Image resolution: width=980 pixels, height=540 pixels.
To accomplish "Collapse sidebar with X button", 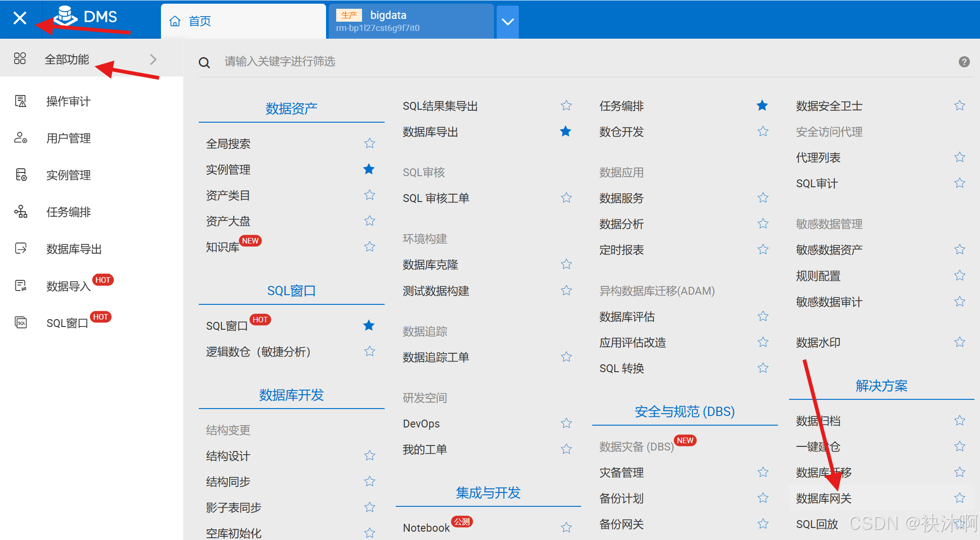I will pyautogui.click(x=20, y=18).
